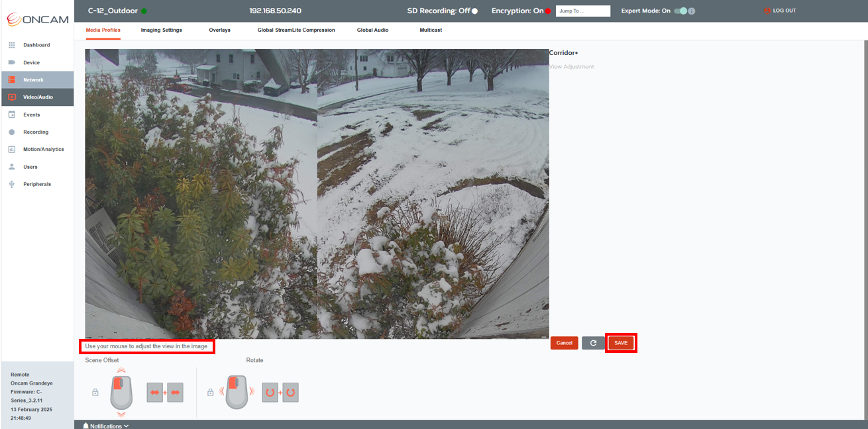Toggle the Expert Mode switch
868x429 pixels.
click(680, 11)
